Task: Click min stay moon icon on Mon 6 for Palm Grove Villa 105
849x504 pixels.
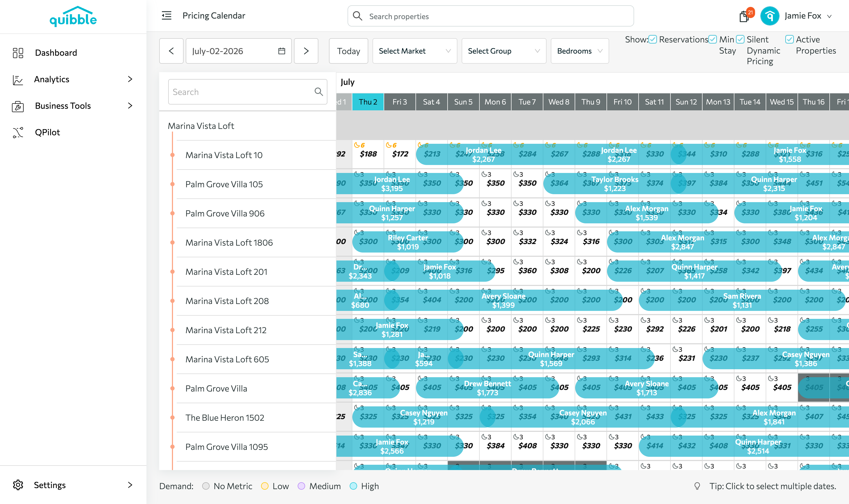Action: 484,174
